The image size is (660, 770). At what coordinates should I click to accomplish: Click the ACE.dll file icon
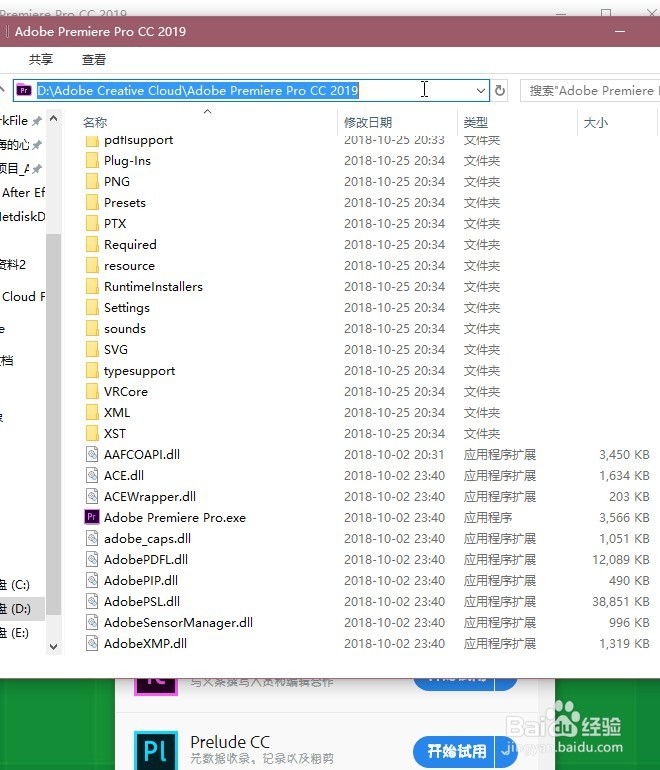pos(92,475)
